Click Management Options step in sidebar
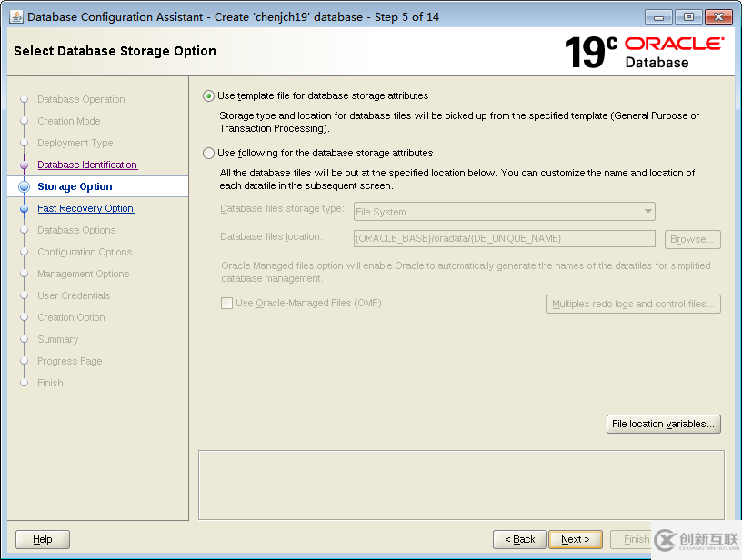 point(84,274)
